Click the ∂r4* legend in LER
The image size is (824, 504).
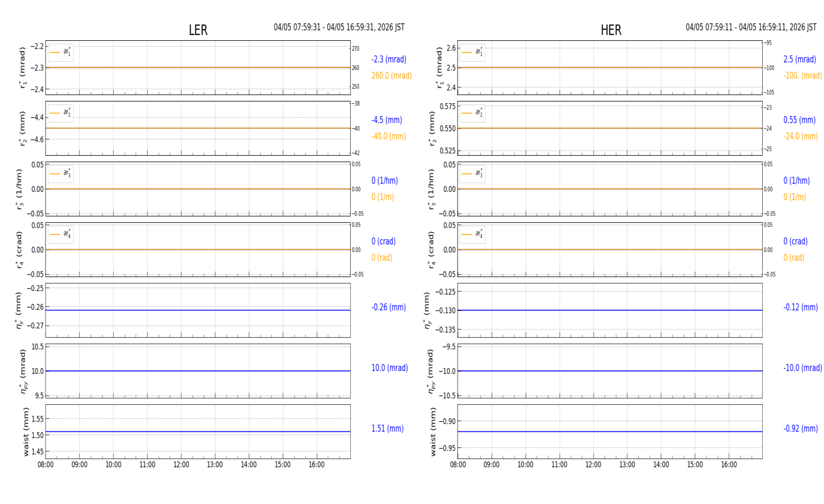point(61,235)
